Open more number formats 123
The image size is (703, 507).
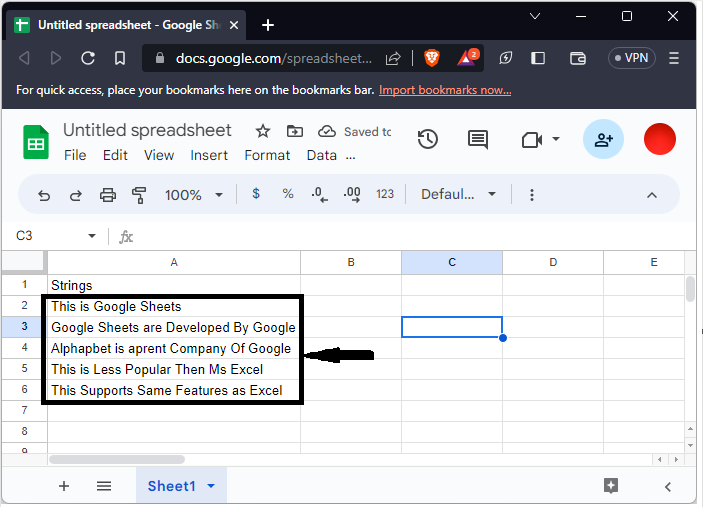point(385,194)
